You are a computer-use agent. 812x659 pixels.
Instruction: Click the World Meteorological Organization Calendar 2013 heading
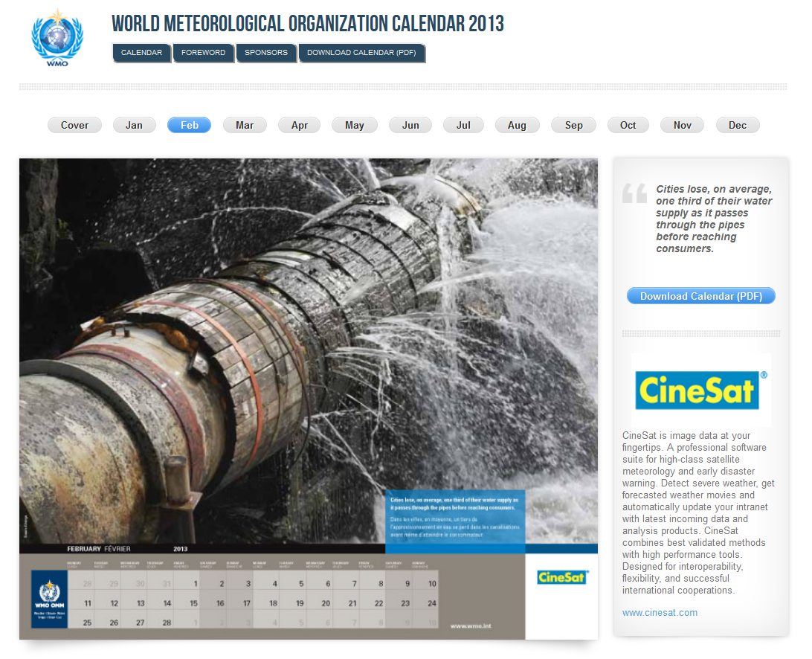coord(308,24)
